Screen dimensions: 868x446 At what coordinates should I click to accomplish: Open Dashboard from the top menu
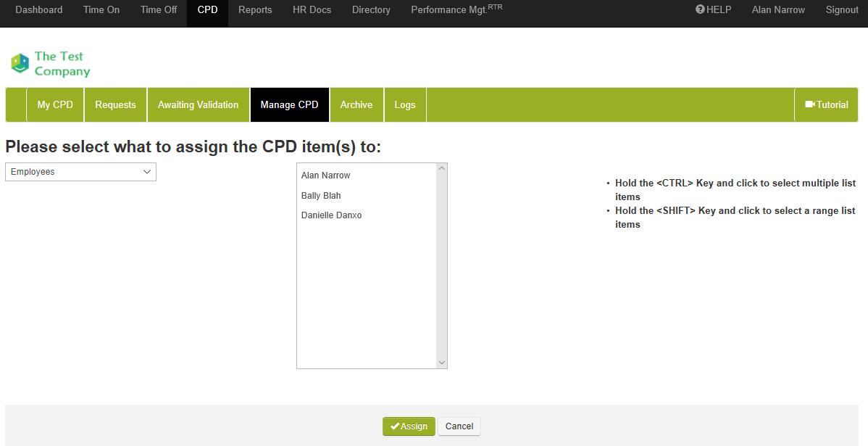pyautogui.click(x=39, y=10)
